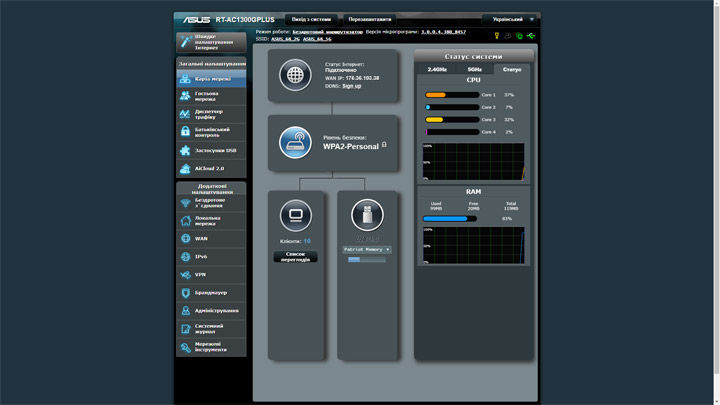Click the grey printer status icon
The height and width of the screenshot is (405, 720).
pyautogui.click(x=508, y=36)
